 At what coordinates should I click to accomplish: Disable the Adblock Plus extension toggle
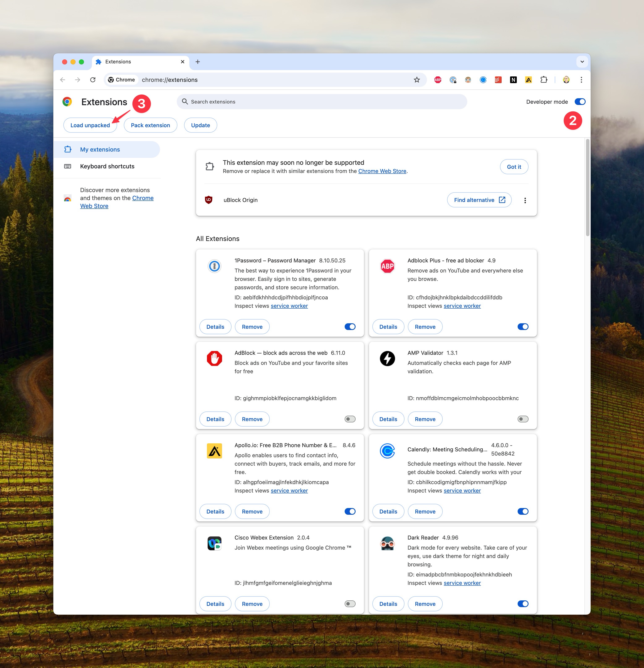(x=523, y=326)
